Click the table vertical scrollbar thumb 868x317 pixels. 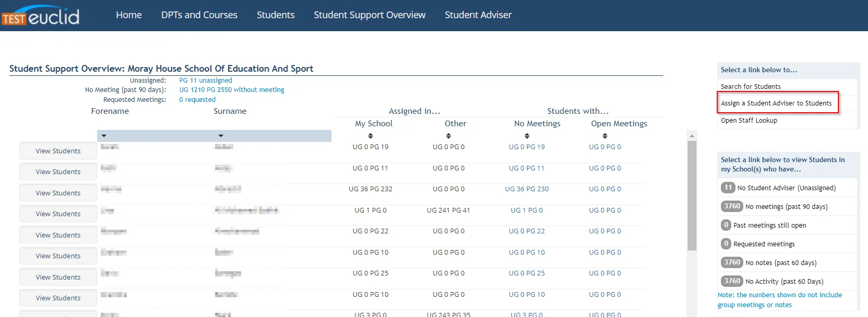click(x=692, y=196)
